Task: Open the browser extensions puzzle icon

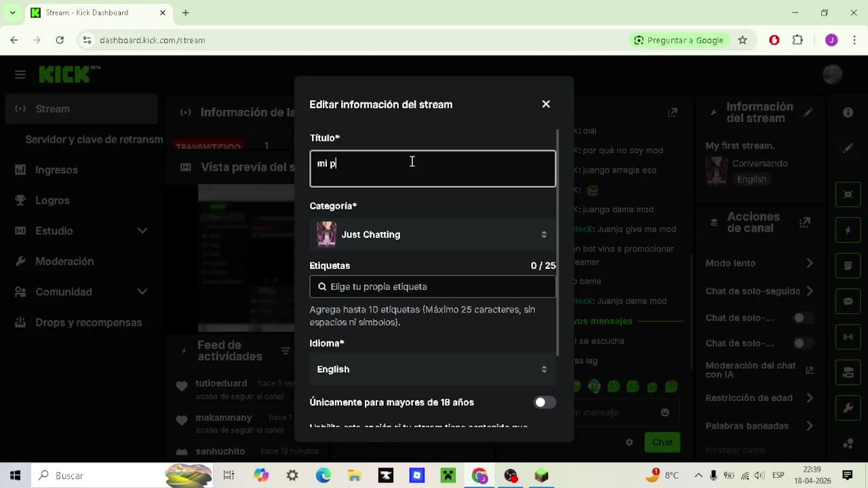Action: 797,41
